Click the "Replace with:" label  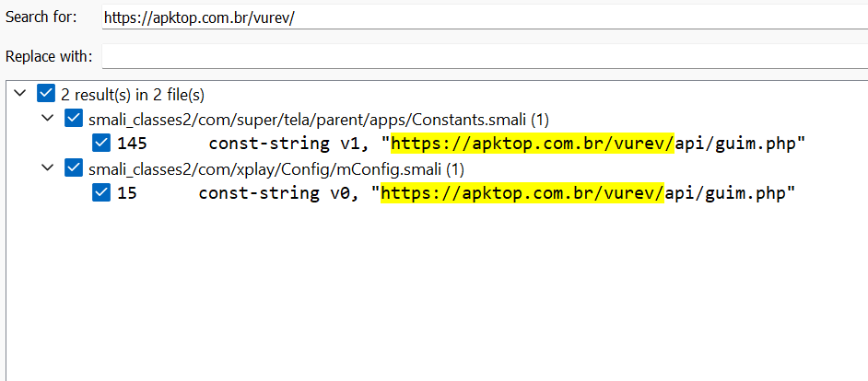[x=49, y=56]
